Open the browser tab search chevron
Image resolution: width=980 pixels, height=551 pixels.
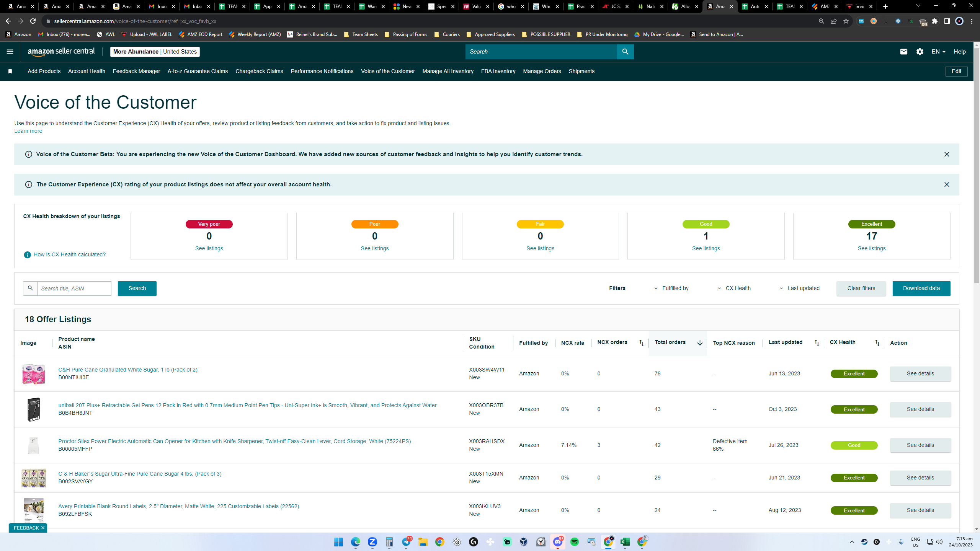(x=918, y=6)
